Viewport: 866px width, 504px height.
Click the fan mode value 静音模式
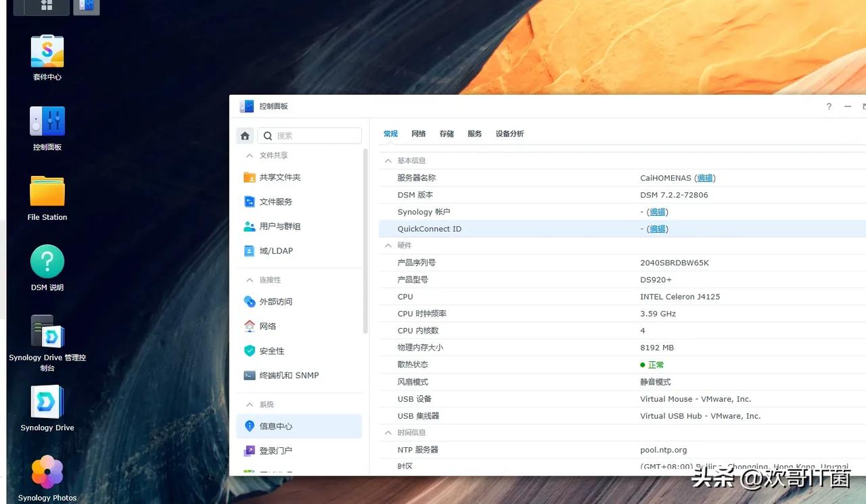[656, 382]
